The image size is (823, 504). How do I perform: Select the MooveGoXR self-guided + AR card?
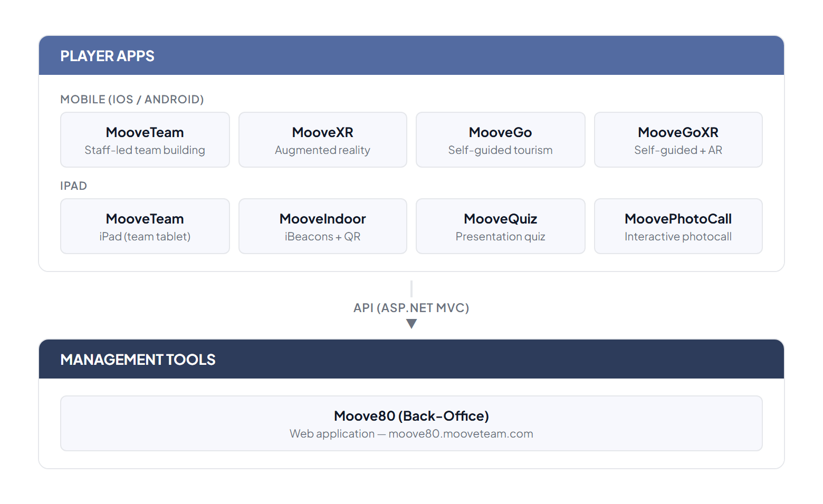coord(678,140)
